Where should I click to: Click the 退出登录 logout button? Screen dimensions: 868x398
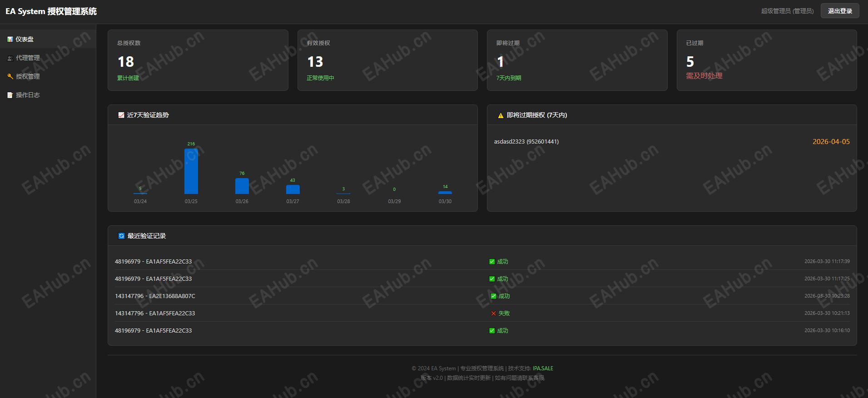pos(840,11)
